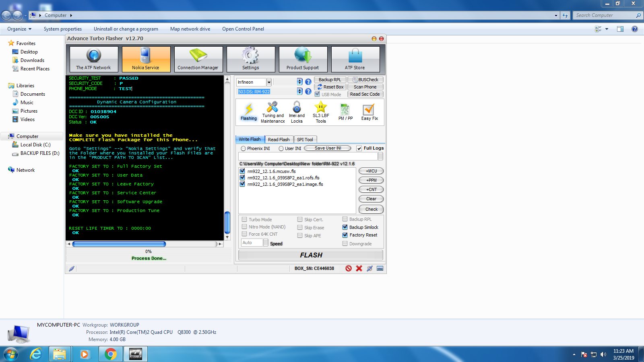The height and width of the screenshot is (362, 644).
Task: Click the plug connection icon in status bar
Action: (369, 268)
